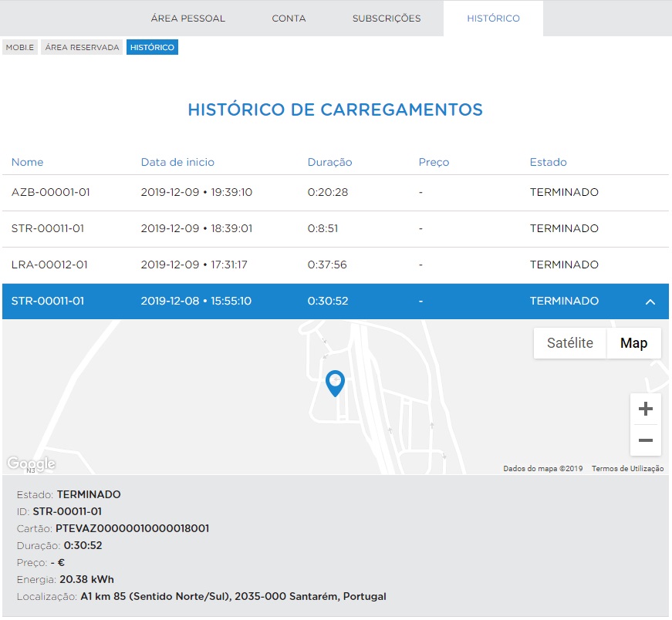Click duration 0:20:28
Screen dimensions: 672x620
pyautogui.click(x=328, y=192)
